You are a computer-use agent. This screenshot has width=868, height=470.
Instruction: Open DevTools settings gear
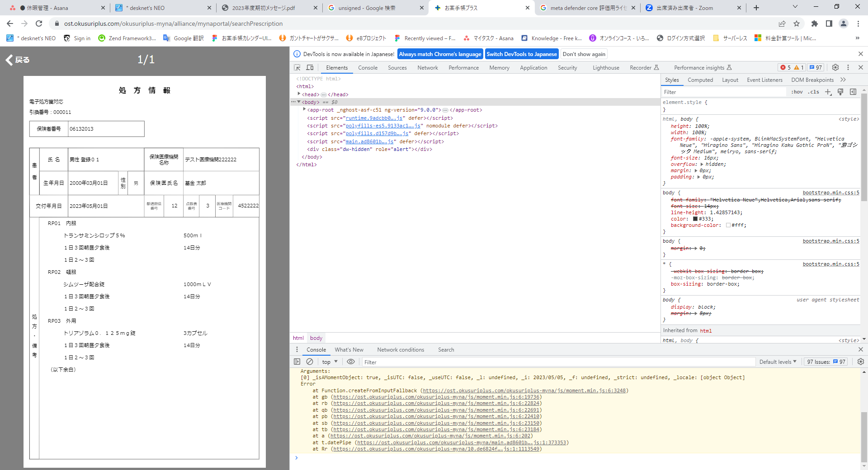click(835, 67)
